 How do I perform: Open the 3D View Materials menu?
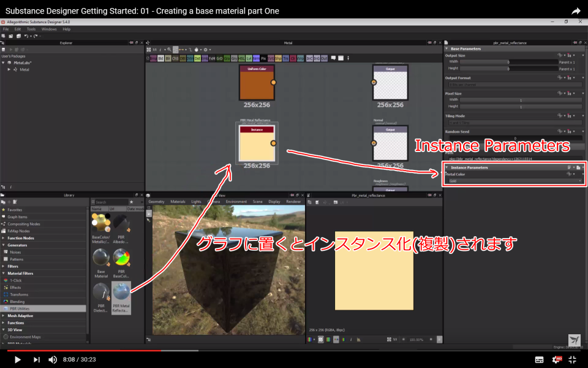click(x=178, y=202)
